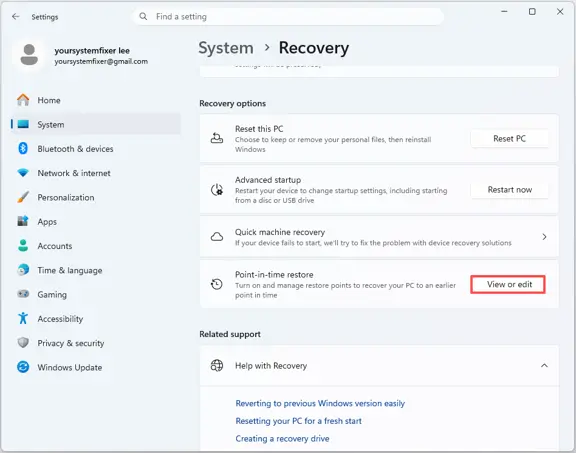Go to Accounts settings
The height and width of the screenshot is (453, 576).
point(96,246)
